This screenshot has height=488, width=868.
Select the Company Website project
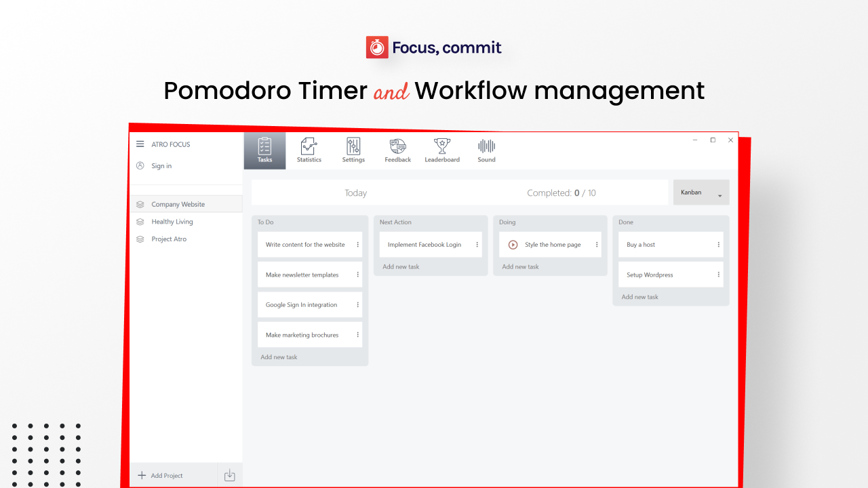186,204
